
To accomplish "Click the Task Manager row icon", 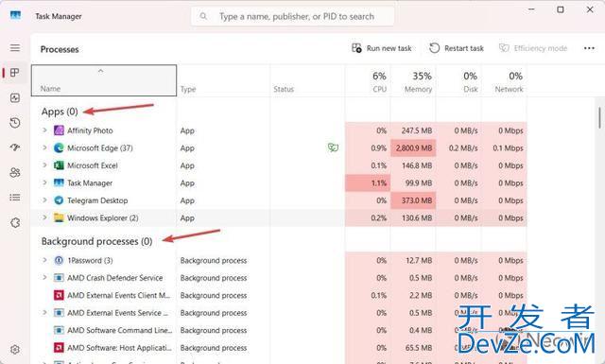I will [x=59, y=182].
